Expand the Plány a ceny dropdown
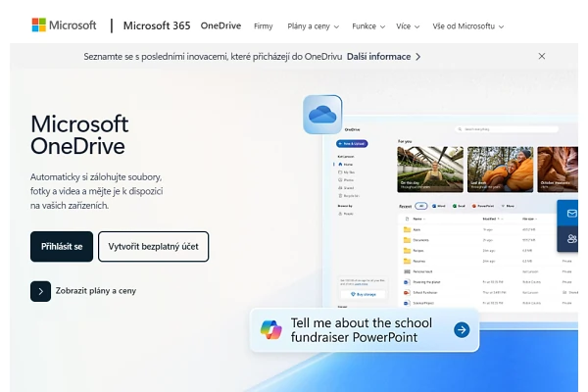588x392 pixels. click(314, 26)
